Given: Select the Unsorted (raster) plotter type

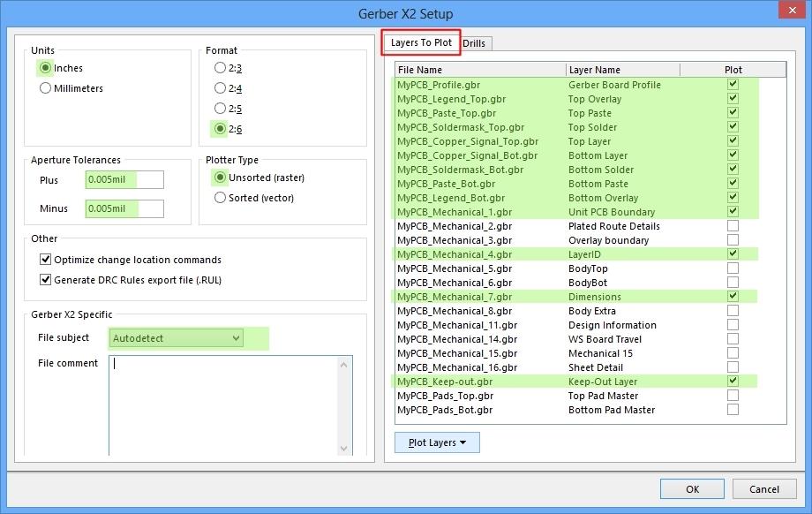Looking at the screenshot, I should [221, 178].
